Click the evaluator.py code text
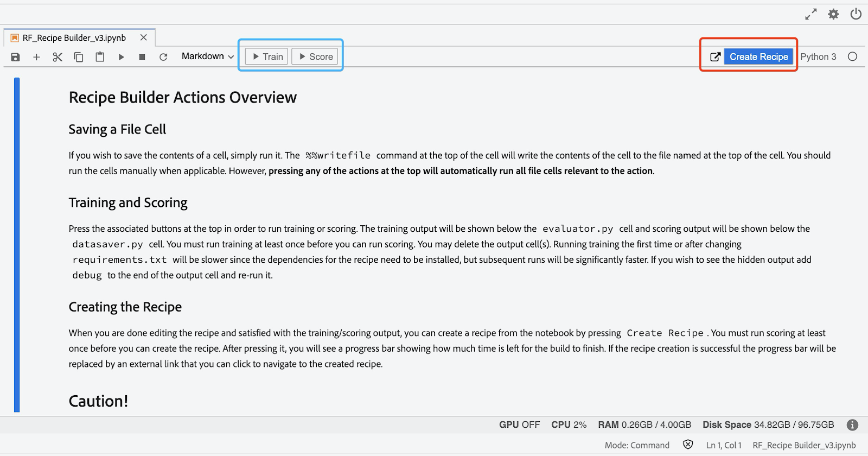868x456 pixels. click(x=578, y=229)
